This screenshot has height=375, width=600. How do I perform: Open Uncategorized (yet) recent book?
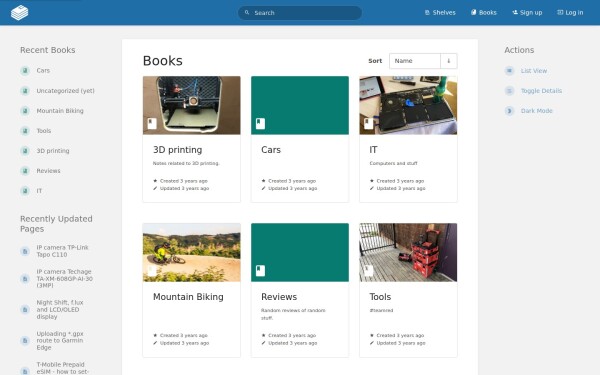click(x=65, y=91)
